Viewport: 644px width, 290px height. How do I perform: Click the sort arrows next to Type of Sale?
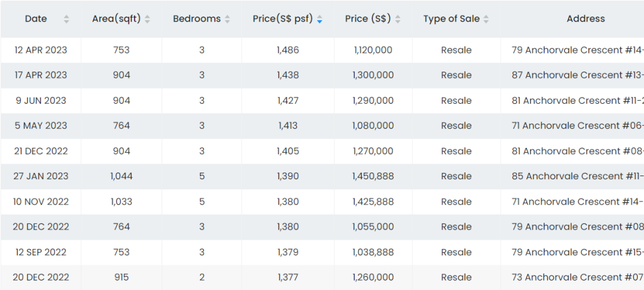486,20
